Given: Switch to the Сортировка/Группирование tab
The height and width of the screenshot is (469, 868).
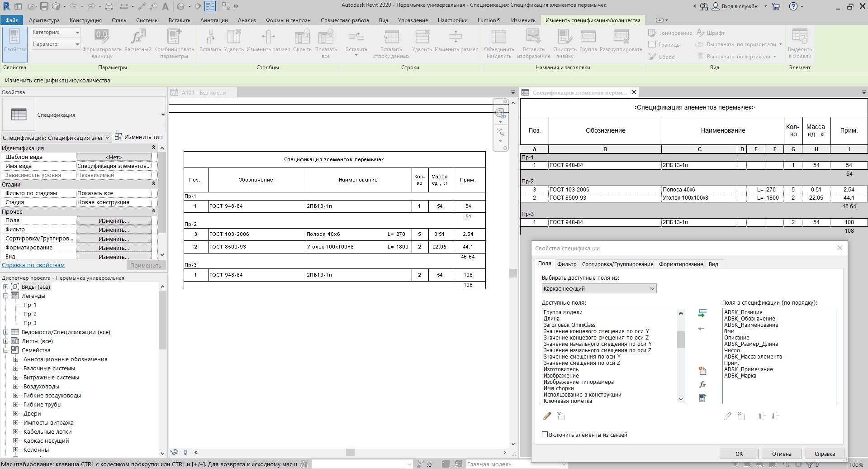Looking at the screenshot, I should [617, 264].
